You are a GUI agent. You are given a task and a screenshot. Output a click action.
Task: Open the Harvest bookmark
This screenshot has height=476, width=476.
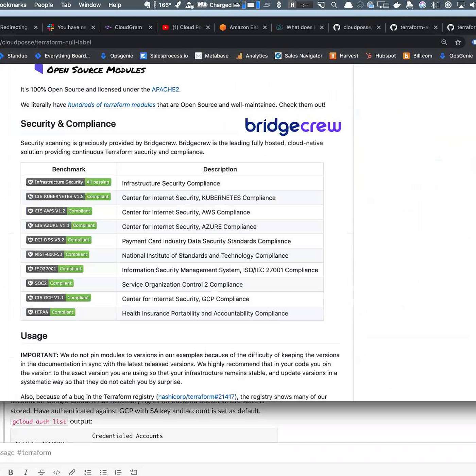[x=344, y=56]
